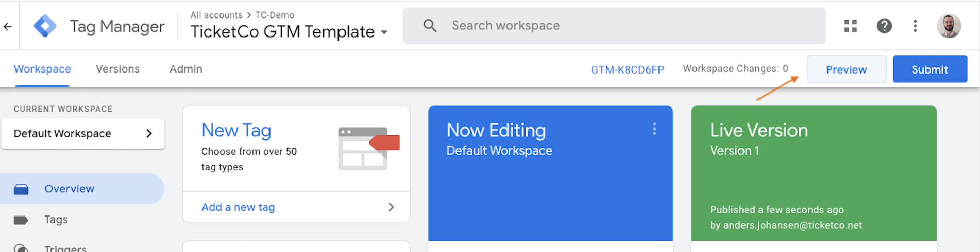The height and width of the screenshot is (252, 980).
Task: Click the Choose from over 50 tag types text
Action: 249,159
